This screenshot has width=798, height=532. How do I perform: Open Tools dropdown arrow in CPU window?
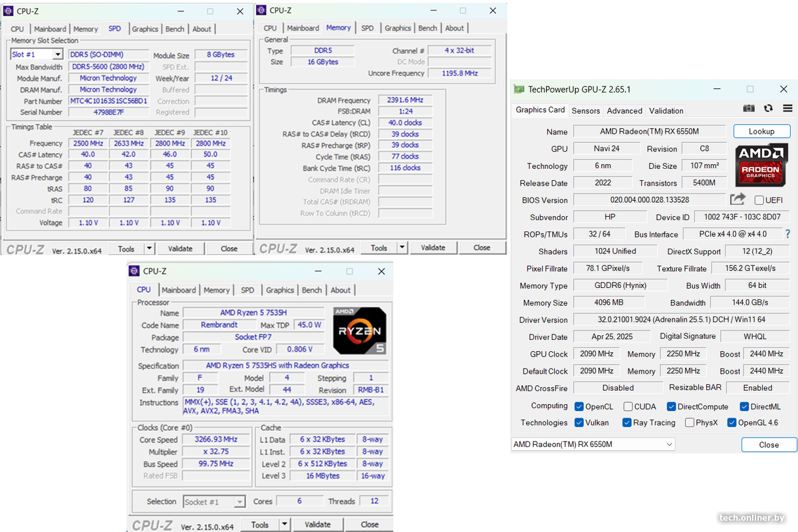[x=286, y=524]
